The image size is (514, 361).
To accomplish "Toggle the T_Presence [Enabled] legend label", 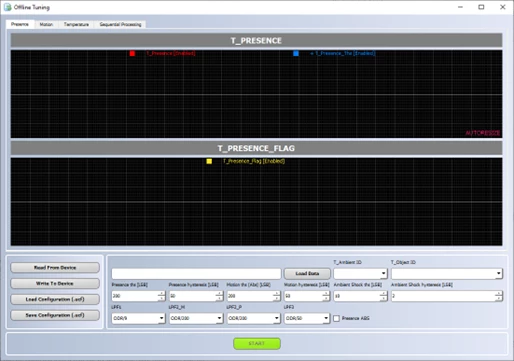I will [171, 53].
